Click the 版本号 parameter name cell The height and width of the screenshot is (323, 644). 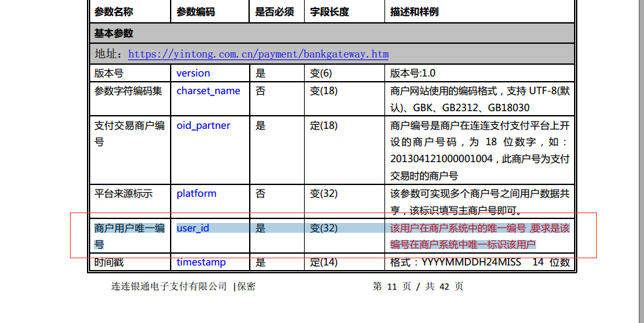click(x=109, y=73)
